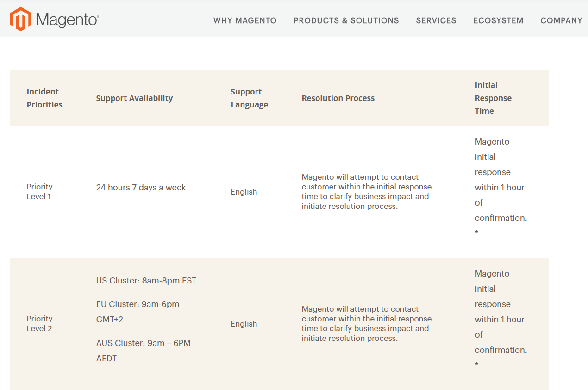Click the 24 hours 7 days a week text
This screenshot has width=588, height=390.
click(x=141, y=188)
